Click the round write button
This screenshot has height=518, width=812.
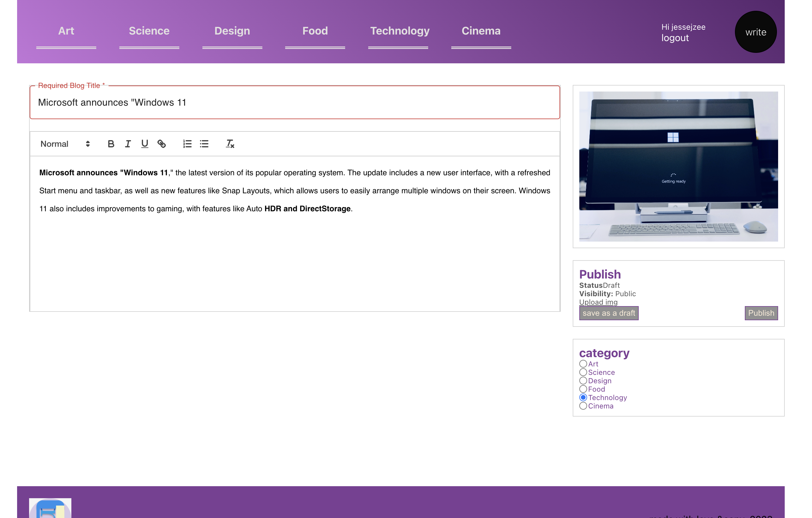[x=755, y=32]
